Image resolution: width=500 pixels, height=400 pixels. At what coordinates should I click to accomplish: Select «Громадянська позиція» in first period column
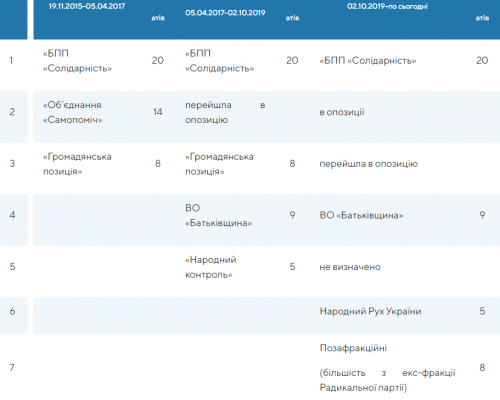pyautogui.click(x=77, y=164)
